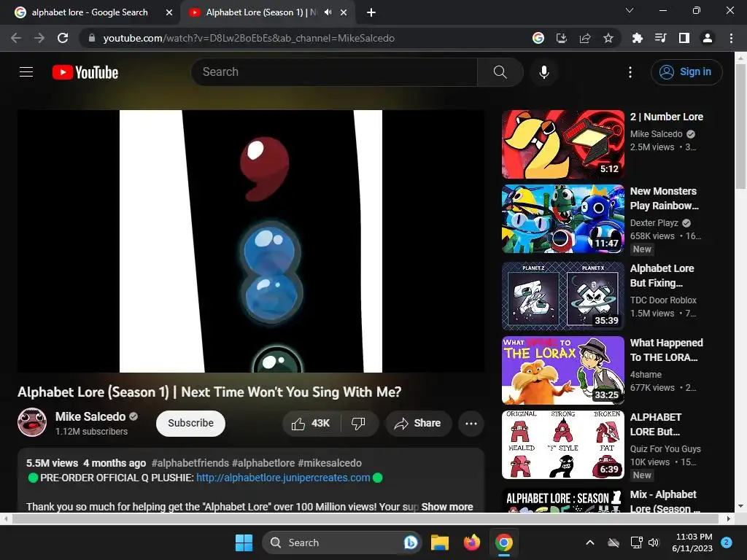Close the alphabet lore Google Search tab
The width and height of the screenshot is (747, 560).
[169, 13]
